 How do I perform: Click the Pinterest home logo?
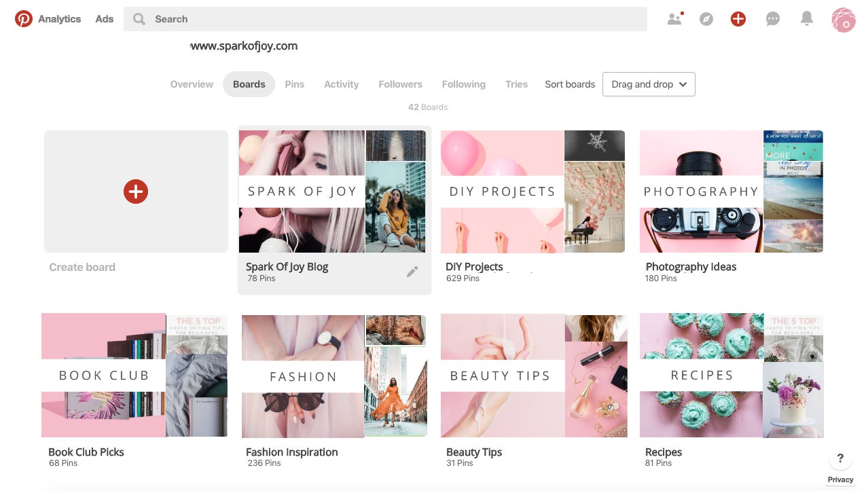(x=23, y=18)
